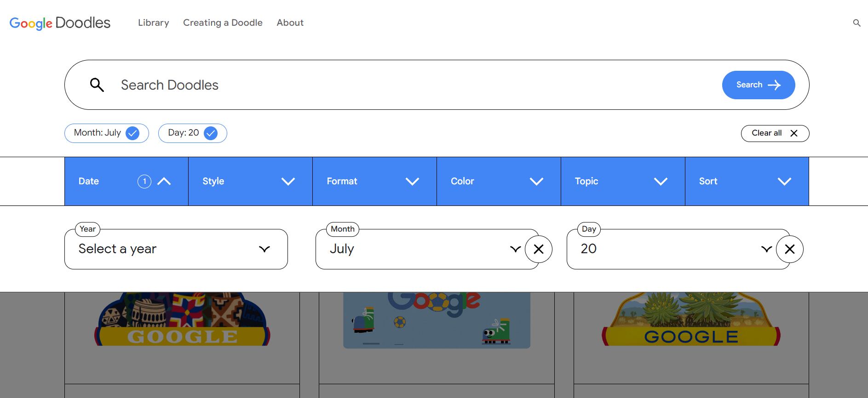Expand the Style filter dropdown

coord(250,182)
